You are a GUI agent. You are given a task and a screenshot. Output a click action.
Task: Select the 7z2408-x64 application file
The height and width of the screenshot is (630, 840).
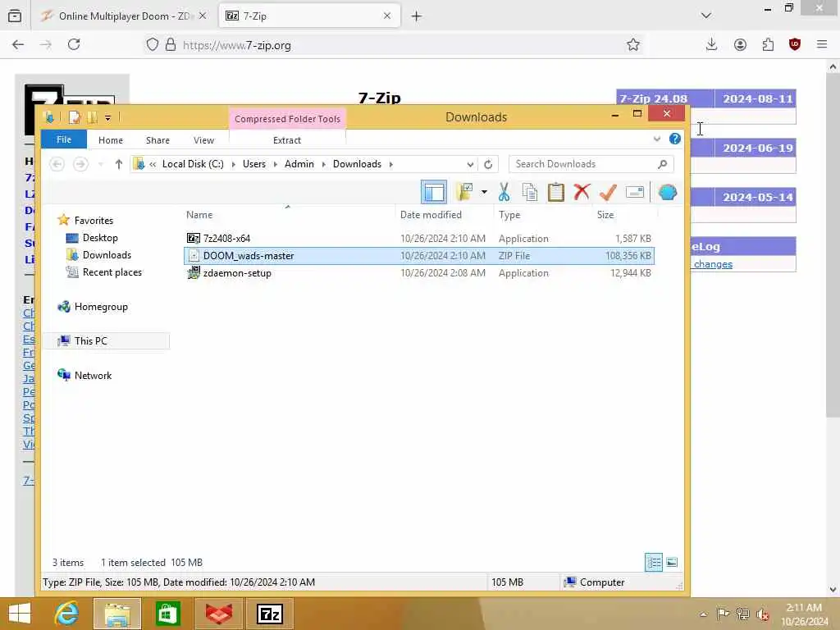[x=418, y=239]
